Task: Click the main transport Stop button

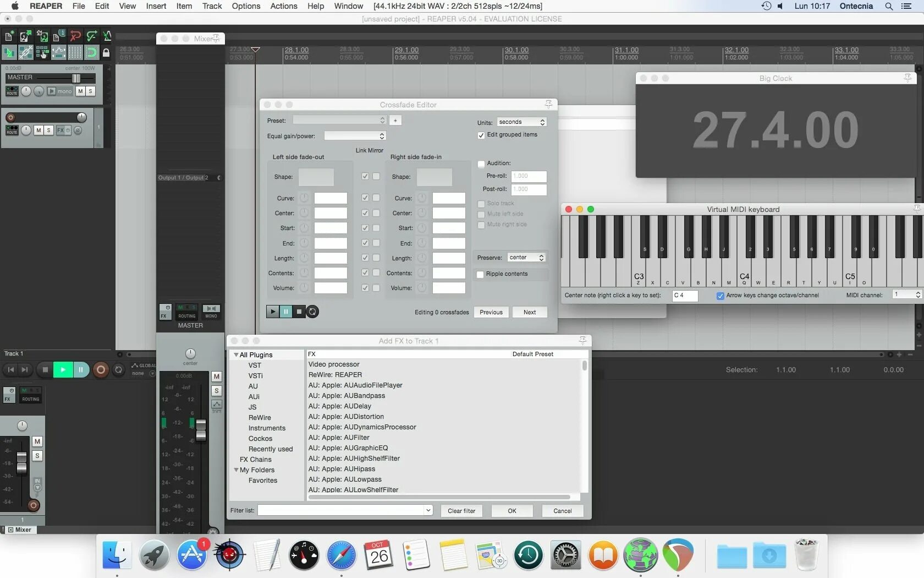Action: point(45,370)
